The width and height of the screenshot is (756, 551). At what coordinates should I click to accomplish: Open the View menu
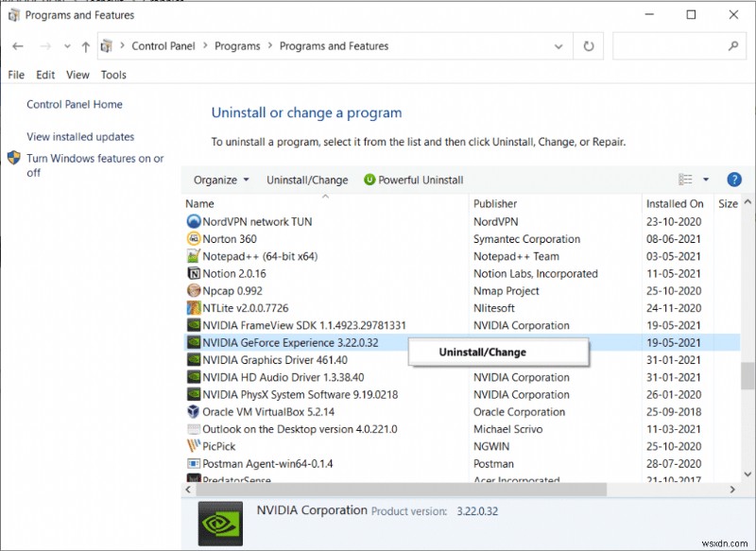click(x=77, y=75)
